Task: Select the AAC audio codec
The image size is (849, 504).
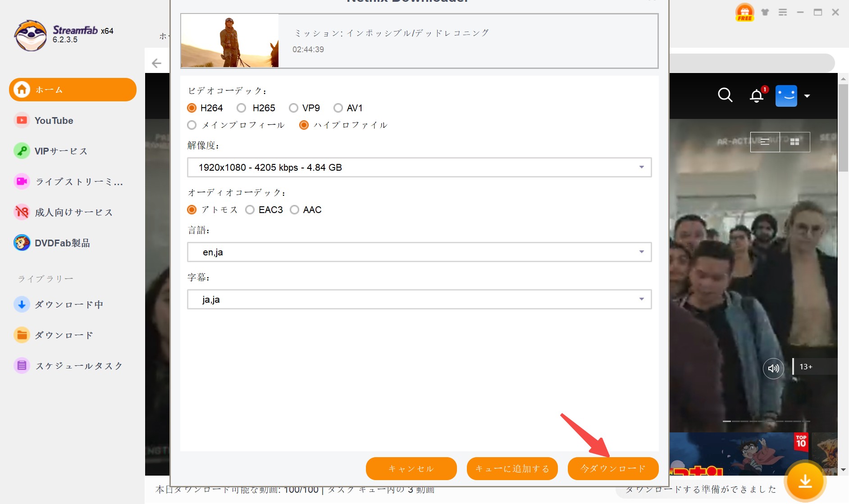Action: (x=295, y=209)
